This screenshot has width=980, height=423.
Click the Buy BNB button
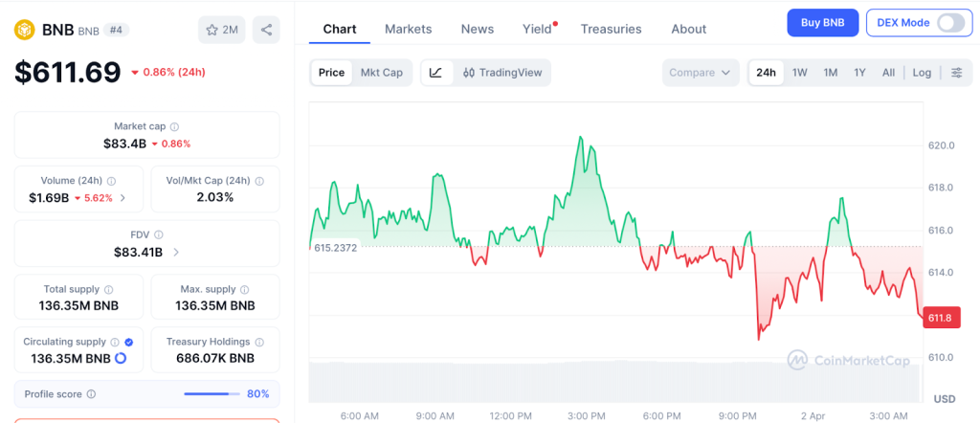(x=822, y=23)
